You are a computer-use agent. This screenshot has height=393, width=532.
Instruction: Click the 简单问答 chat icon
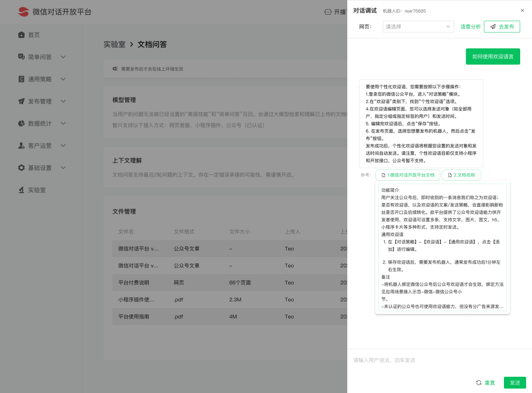(21, 57)
